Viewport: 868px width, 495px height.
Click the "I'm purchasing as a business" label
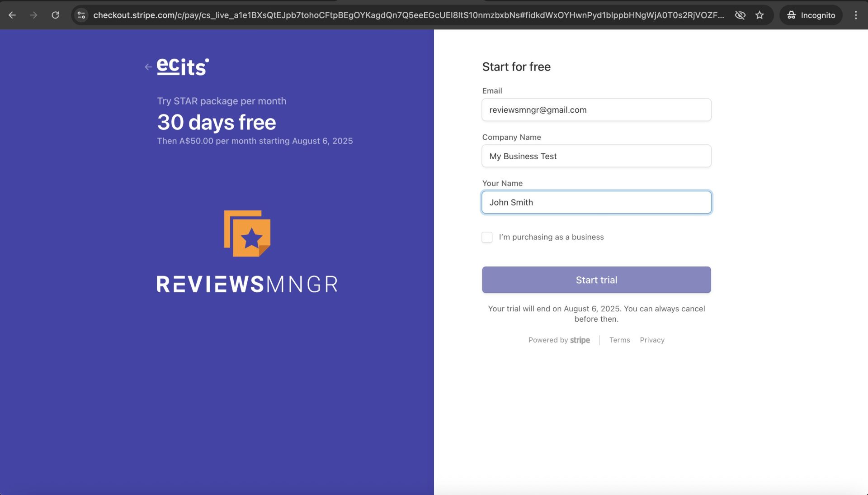click(551, 237)
